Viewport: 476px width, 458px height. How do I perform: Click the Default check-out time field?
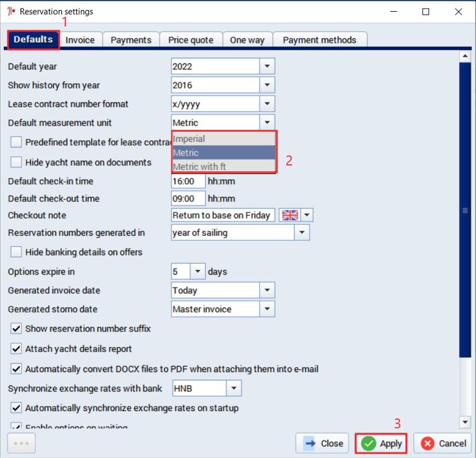pos(188,199)
